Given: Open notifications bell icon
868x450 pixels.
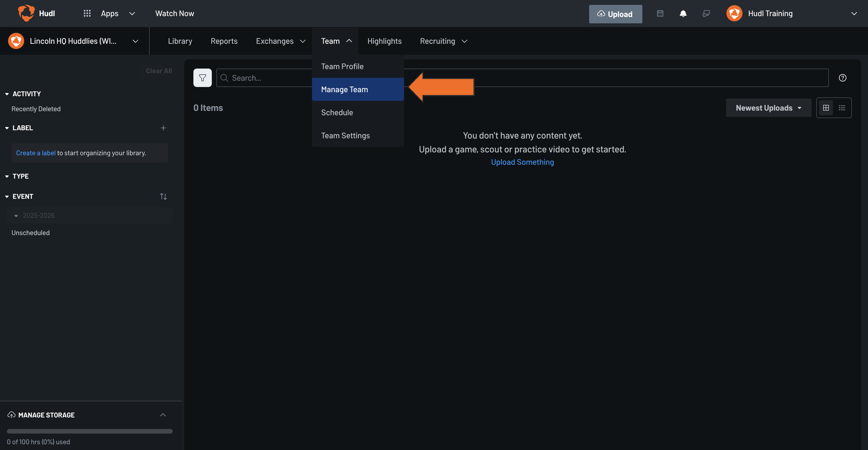Looking at the screenshot, I should [x=683, y=14].
